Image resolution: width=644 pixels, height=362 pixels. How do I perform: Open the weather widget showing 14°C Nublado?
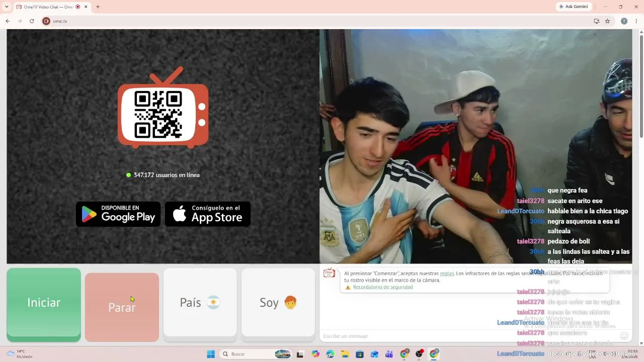[x=20, y=354]
